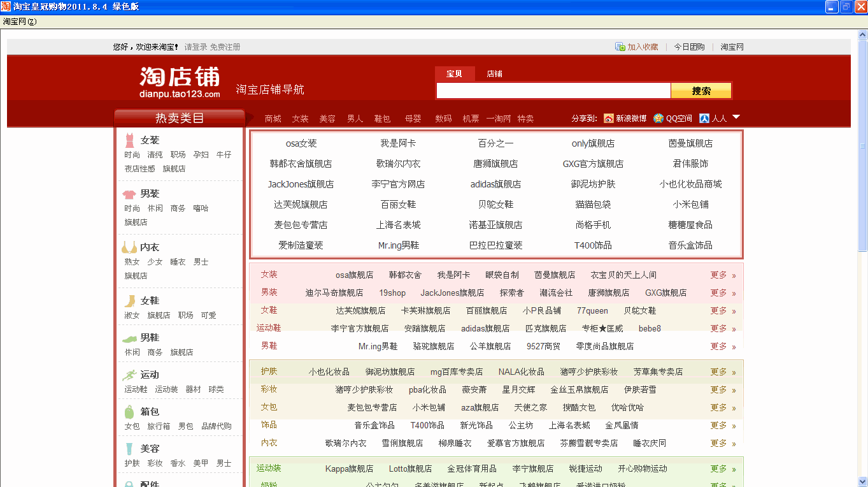The width and height of the screenshot is (868, 487).
Task: Expand 更多 for the 饰品 row
Action: tap(723, 426)
